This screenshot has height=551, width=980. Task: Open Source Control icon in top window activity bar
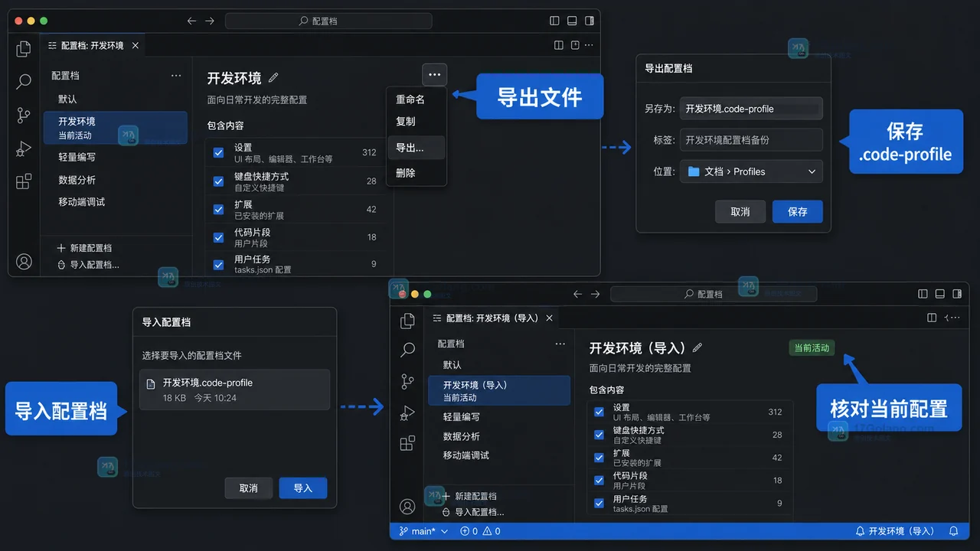(24, 116)
